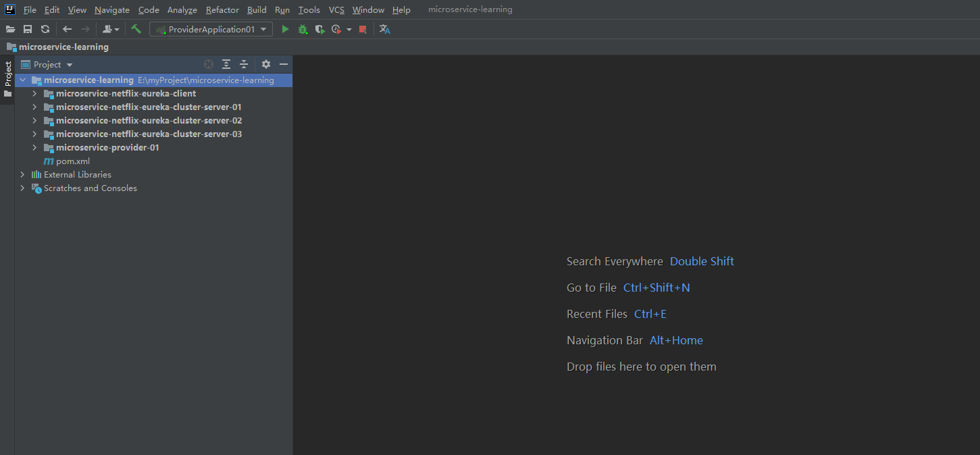Expand Scratches and Consoles arrow
Viewport: 980px width, 455px height.
pyautogui.click(x=23, y=188)
